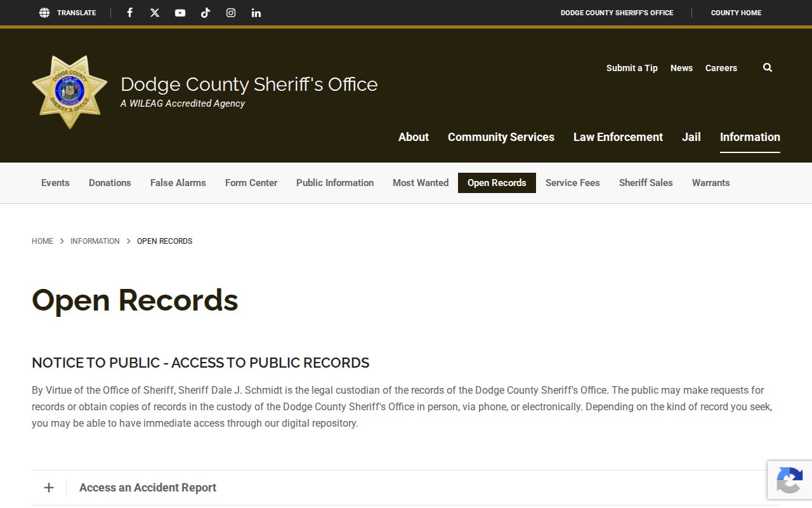Open the X (Twitter) icon
This screenshot has height=508, width=812.
pyautogui.click(x=155, y=13)
